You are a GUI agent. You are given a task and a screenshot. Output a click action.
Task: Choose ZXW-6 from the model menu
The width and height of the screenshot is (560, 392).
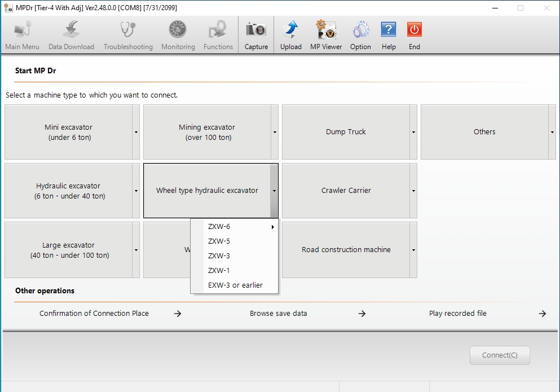(234, 227)
